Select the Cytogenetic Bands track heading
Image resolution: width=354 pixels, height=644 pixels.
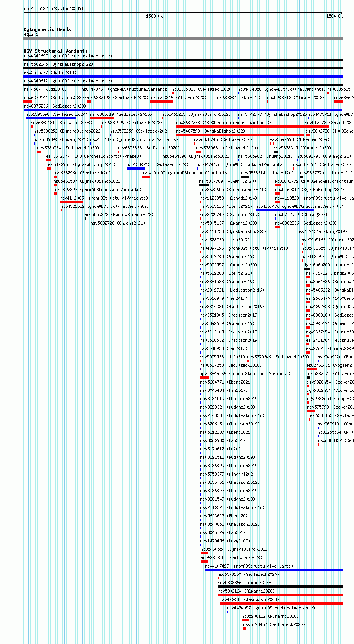point(47,29)
